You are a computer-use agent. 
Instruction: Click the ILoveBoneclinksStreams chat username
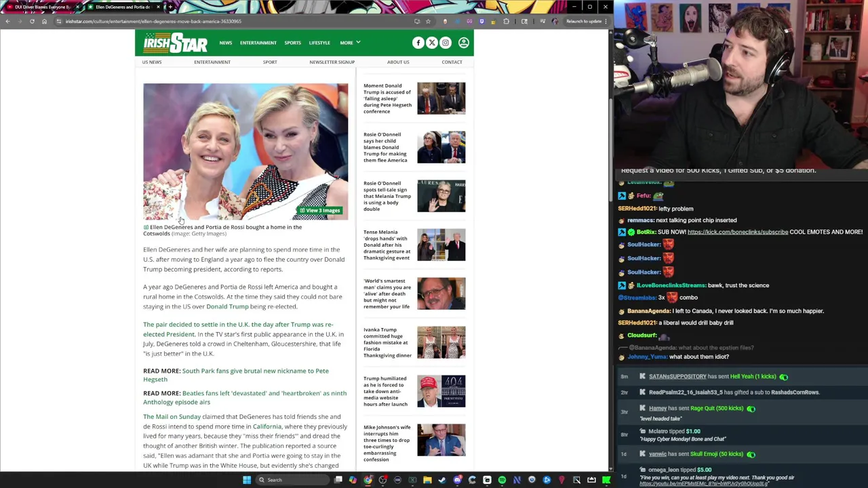(671, 285)
